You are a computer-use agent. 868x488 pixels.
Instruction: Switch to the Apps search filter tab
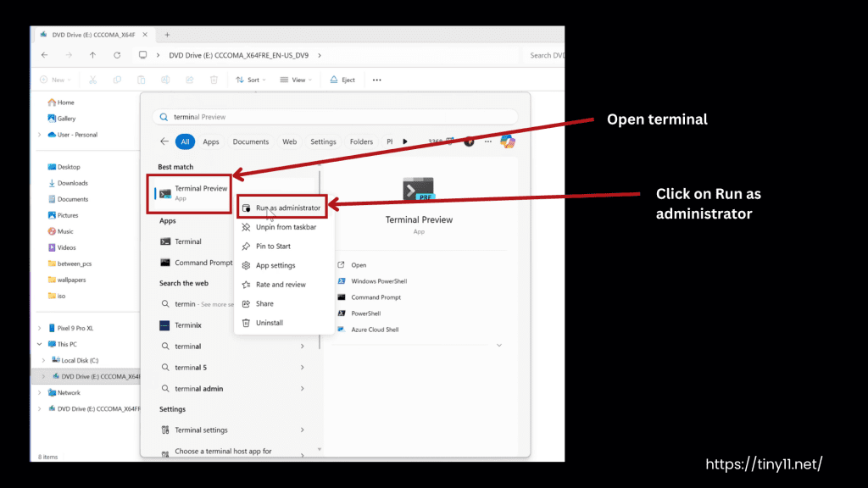click(211, 141)
